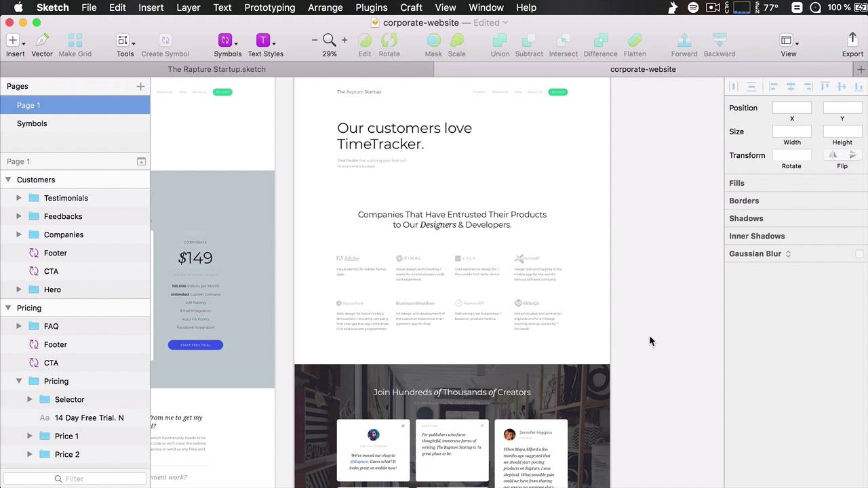Click the Edit toolbar icon
Image resolution: width=868 pixels, height=488 pixels.
click(x=365, y=41)
